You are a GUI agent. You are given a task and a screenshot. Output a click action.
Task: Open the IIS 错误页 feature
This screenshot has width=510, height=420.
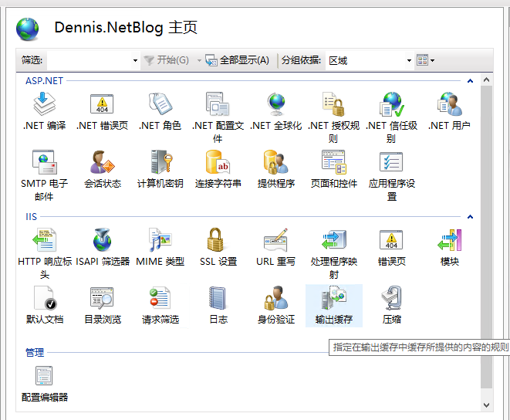pyautogui.click(x=392, y=248)
